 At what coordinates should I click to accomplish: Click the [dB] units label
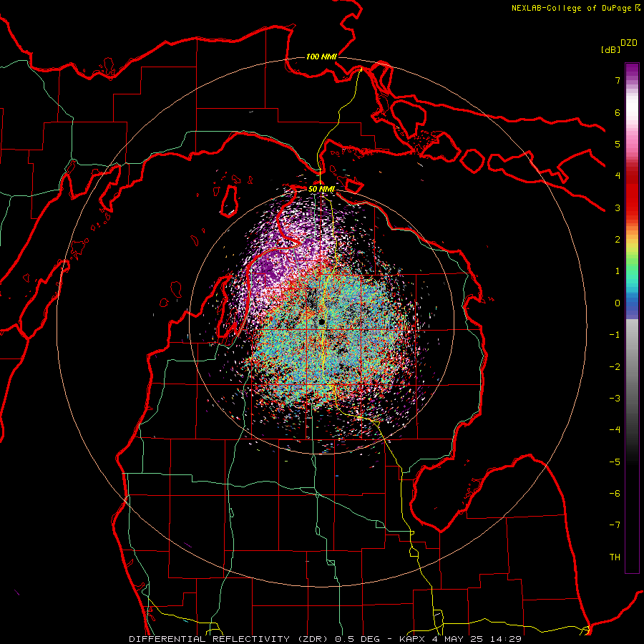coord(611,50)
